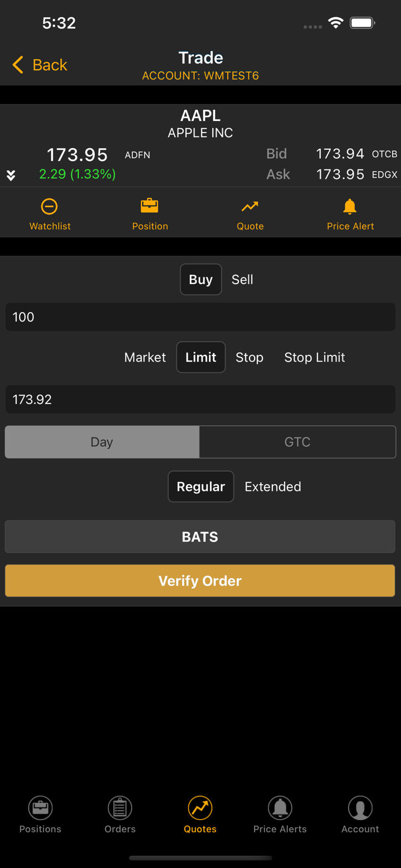This screenshot has width=401, height=868.
Task: Select the Extended session option
Action: pyautogui.click(x=273, y=486)
